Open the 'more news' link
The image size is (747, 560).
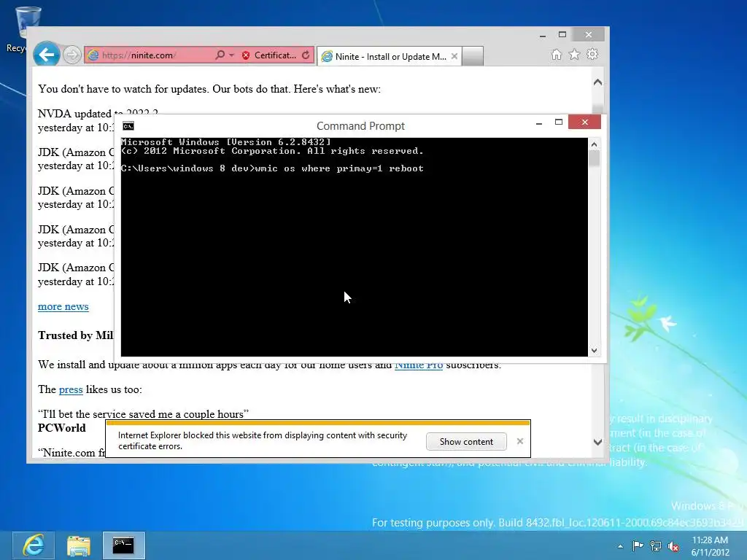[63, 307]
